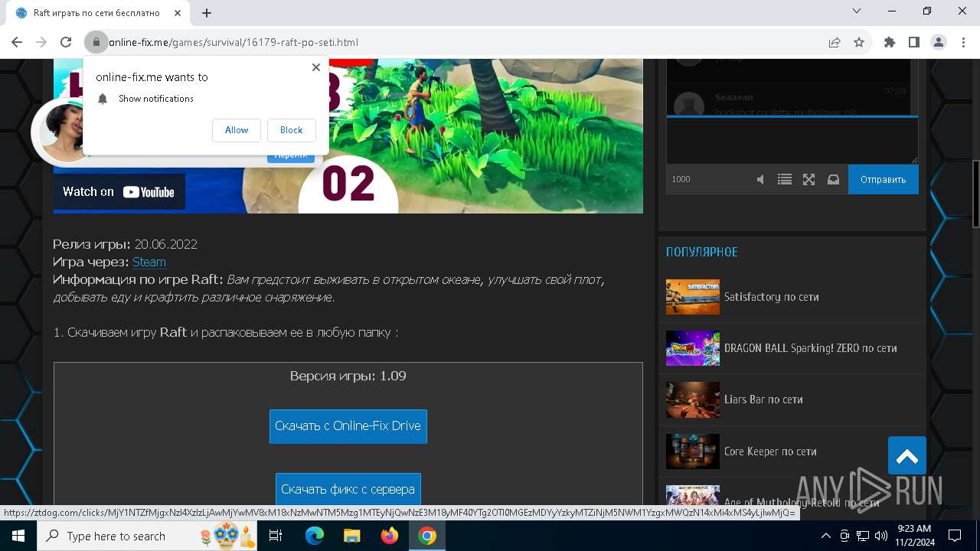Launch Microsoft Edge from taskbar
Screen dimensions: 980x551
[x=315, y=536]
